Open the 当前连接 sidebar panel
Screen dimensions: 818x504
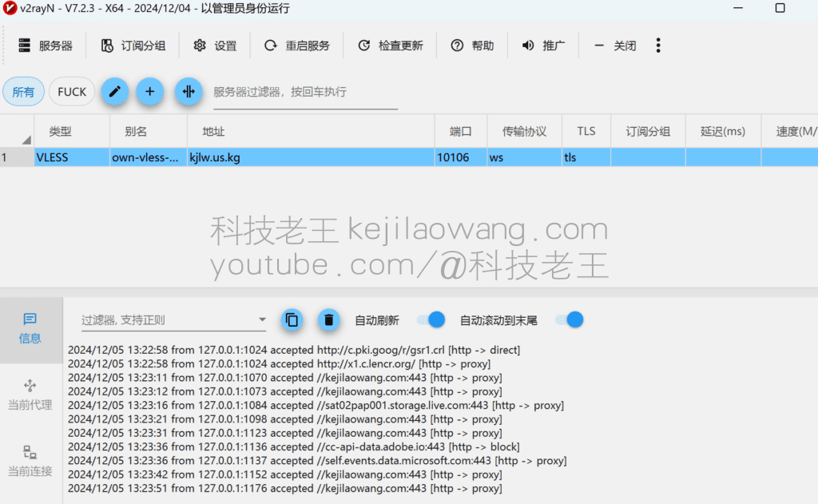[x=30, y=462]
